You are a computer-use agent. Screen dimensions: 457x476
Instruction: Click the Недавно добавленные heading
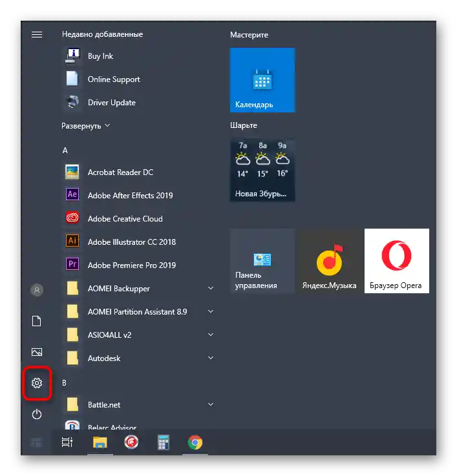[102, 34]
